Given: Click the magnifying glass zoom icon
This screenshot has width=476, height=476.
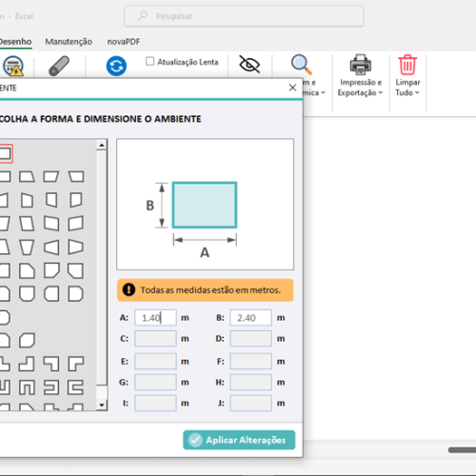Looking at the screenshot, I should [302, 65].
